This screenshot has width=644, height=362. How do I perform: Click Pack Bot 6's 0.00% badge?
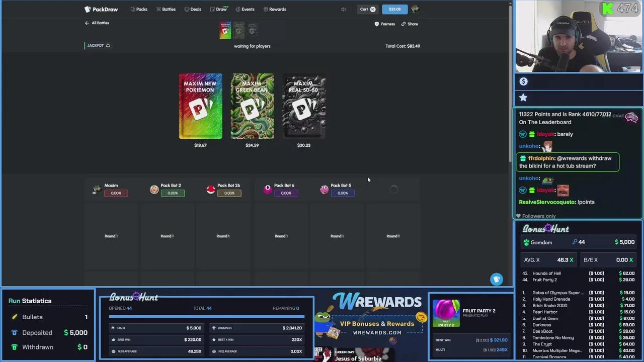click(x=286, y=193)
